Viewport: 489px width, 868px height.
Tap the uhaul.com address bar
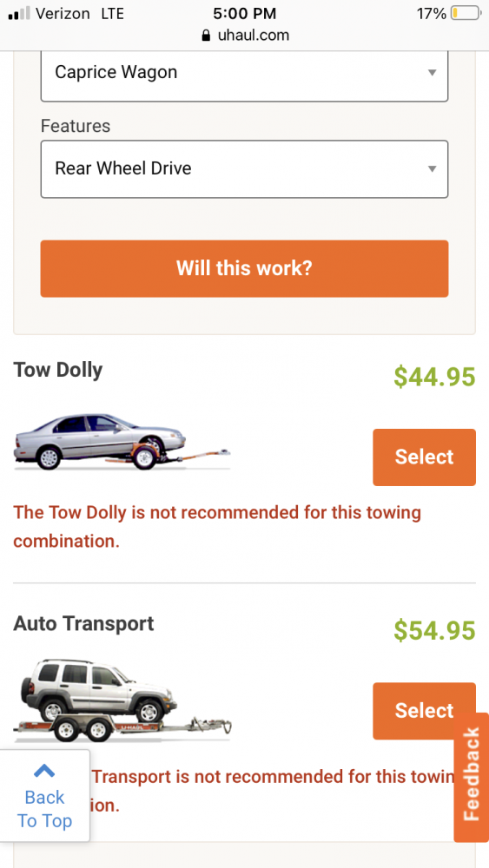tap(244, 36)
